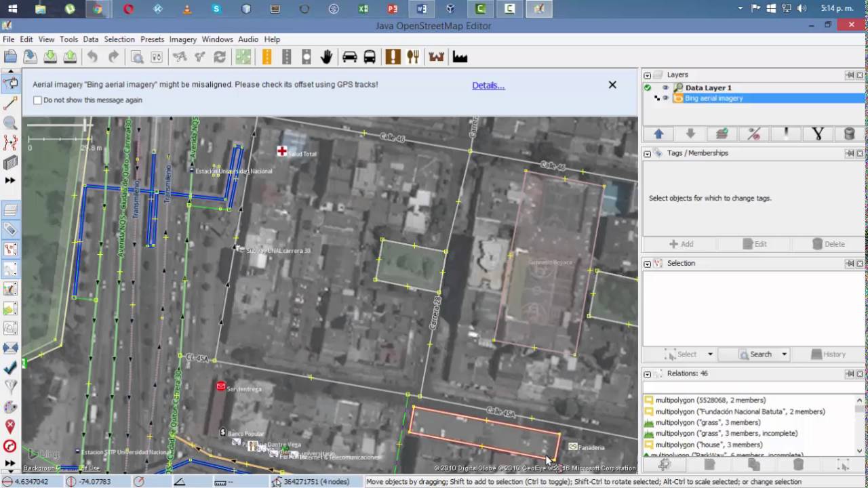868x488 pixels.
Task: Redo the last undone action
Action: pos(113,57)
